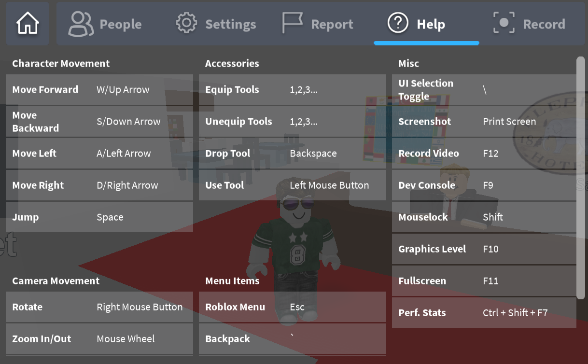Click the Roblox Menu label
Viewport: 588px width, 364px height.
[x=235, y=307]
